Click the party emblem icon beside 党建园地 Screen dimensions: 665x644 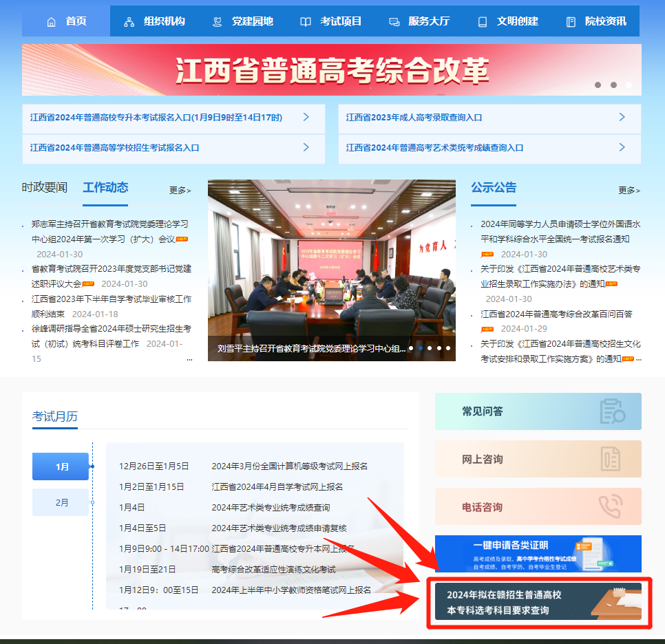217,22
